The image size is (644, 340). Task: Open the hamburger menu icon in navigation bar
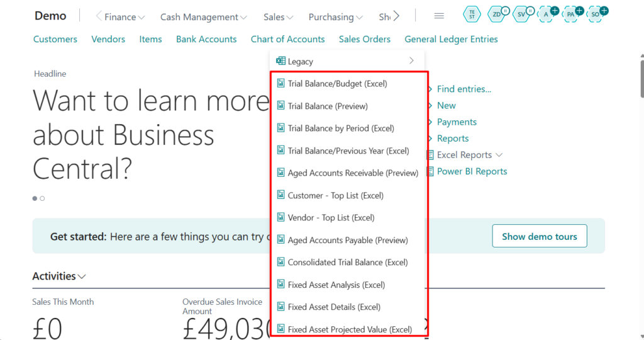point(439,16)
